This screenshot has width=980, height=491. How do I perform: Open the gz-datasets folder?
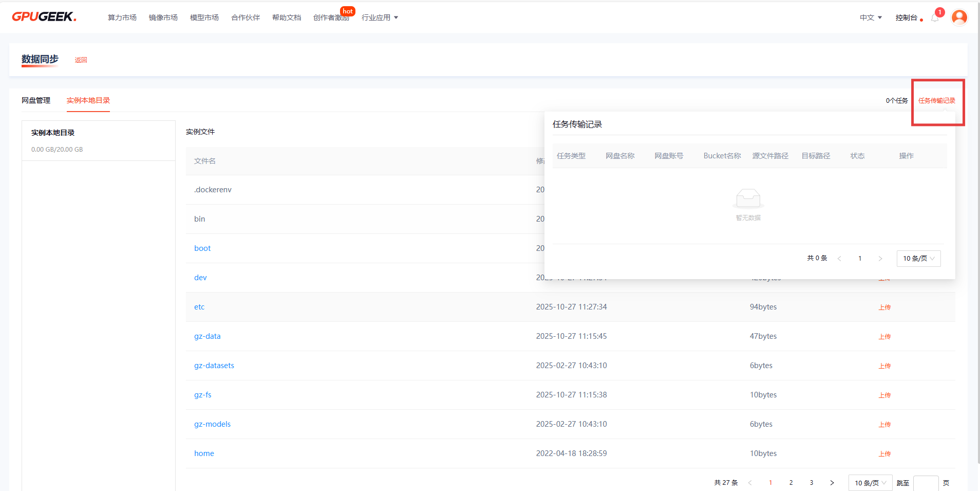tap(214, 366)
